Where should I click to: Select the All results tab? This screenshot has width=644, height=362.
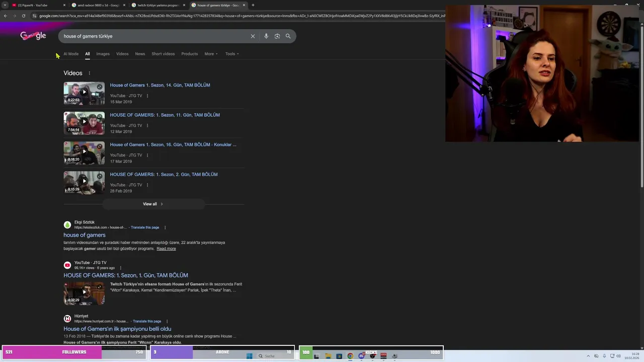click(88, 54)
